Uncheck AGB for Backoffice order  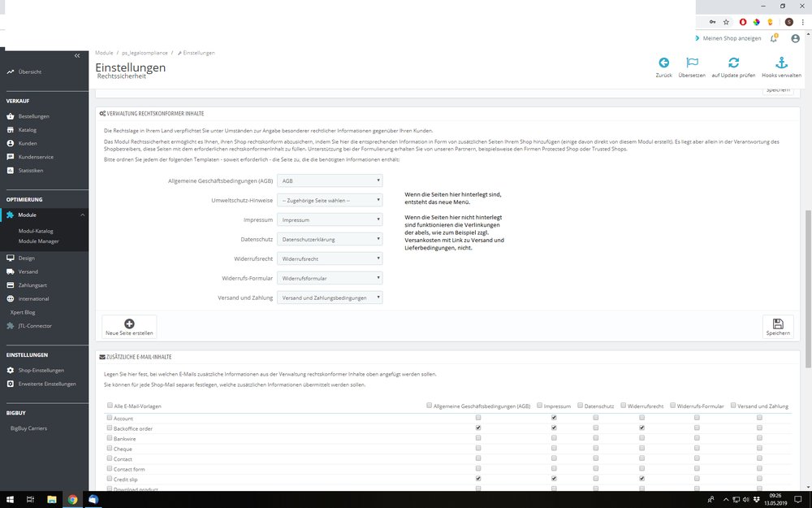click(x=478, y=428)
